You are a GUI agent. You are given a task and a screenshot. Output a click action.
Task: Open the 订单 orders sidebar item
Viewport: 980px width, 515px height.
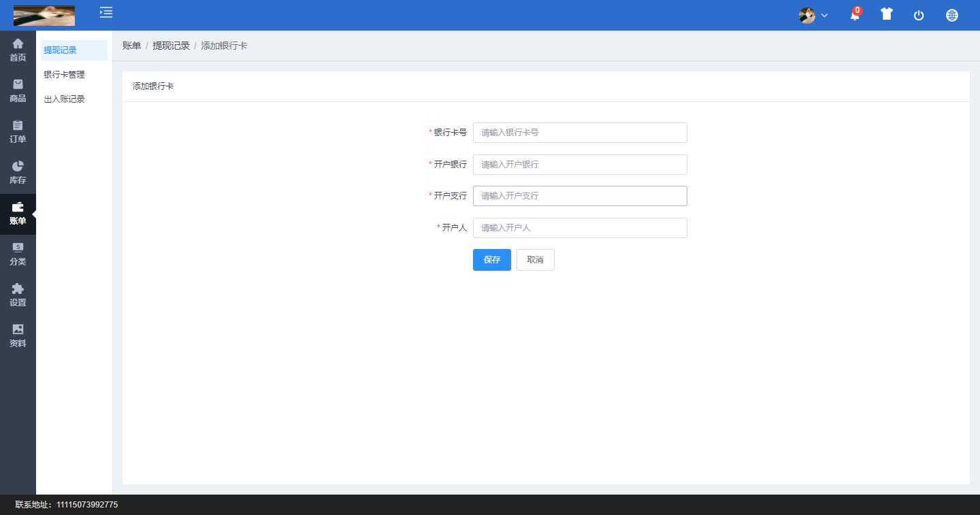click(x=18, y=132)
